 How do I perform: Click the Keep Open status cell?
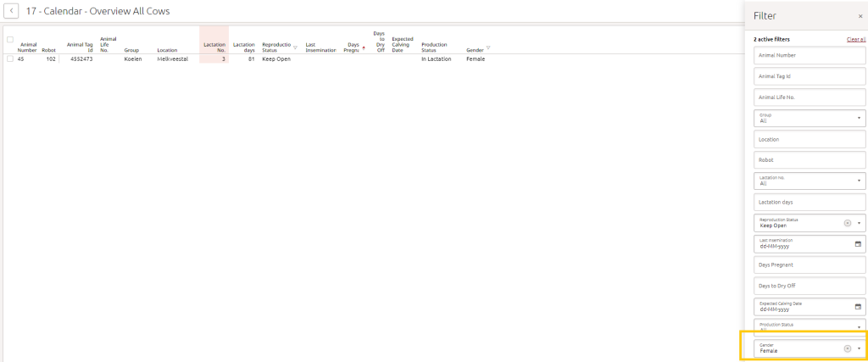[276, 58]
